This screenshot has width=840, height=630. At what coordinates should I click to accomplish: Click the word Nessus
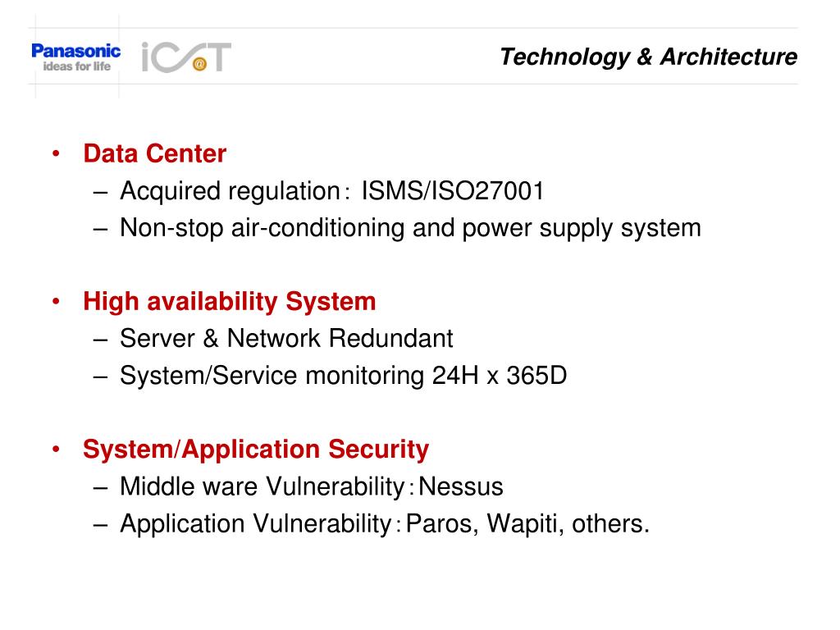coord(461,487)
